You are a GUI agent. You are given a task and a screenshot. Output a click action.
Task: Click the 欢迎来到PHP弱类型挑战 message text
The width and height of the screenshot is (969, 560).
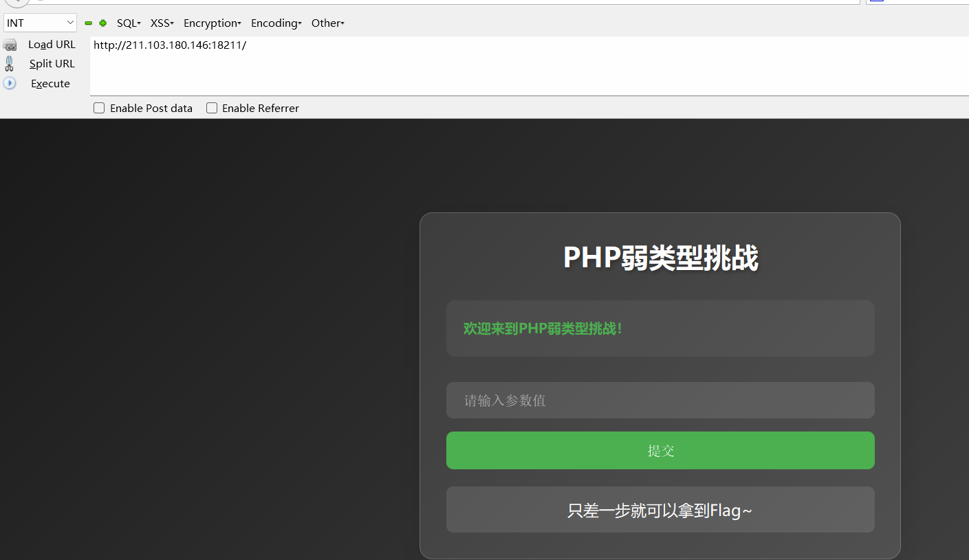543,328
